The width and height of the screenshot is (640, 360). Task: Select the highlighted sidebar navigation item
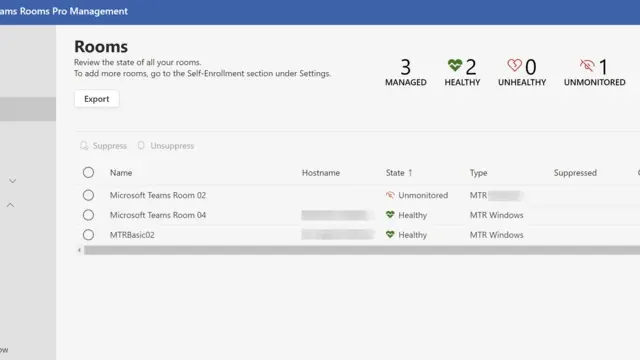28,109
